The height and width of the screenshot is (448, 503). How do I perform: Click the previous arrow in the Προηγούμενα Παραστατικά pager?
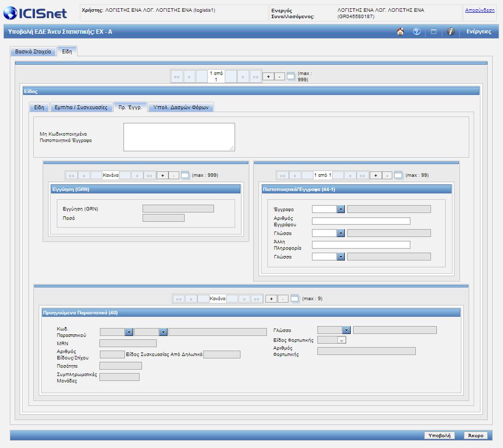point(191,299)
